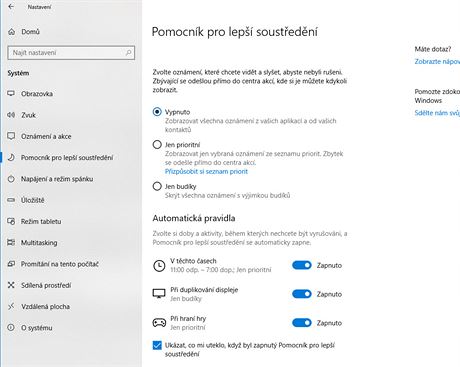Click the Vzdálená plocha label
460x367 pixels.
(x=45, y=306)
